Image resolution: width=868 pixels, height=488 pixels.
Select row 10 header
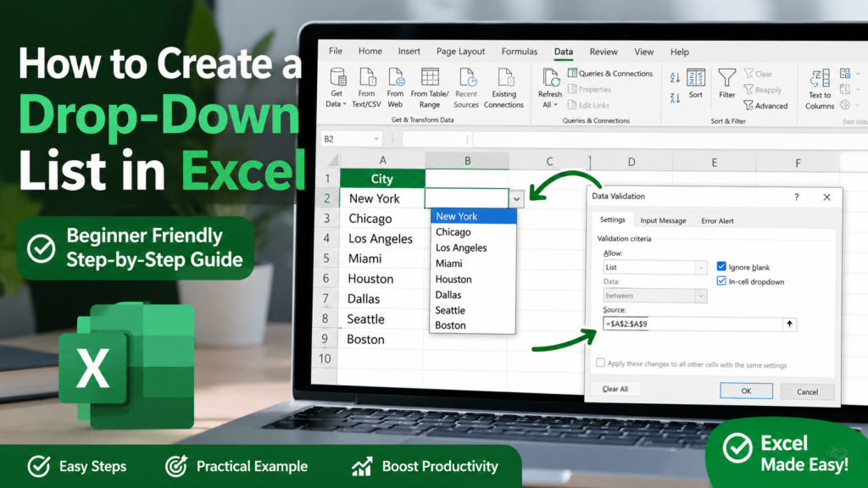[x=325, y=358]
